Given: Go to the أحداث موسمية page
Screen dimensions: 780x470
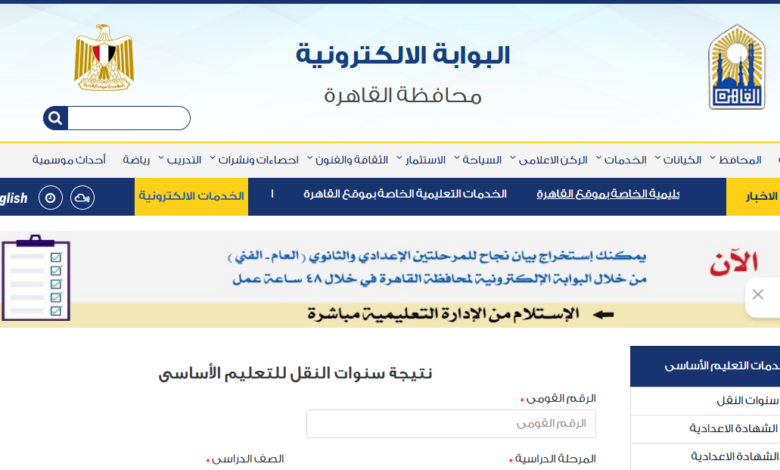Looking at the screenshot, I should pyautogui.click(x=69, y=160).
